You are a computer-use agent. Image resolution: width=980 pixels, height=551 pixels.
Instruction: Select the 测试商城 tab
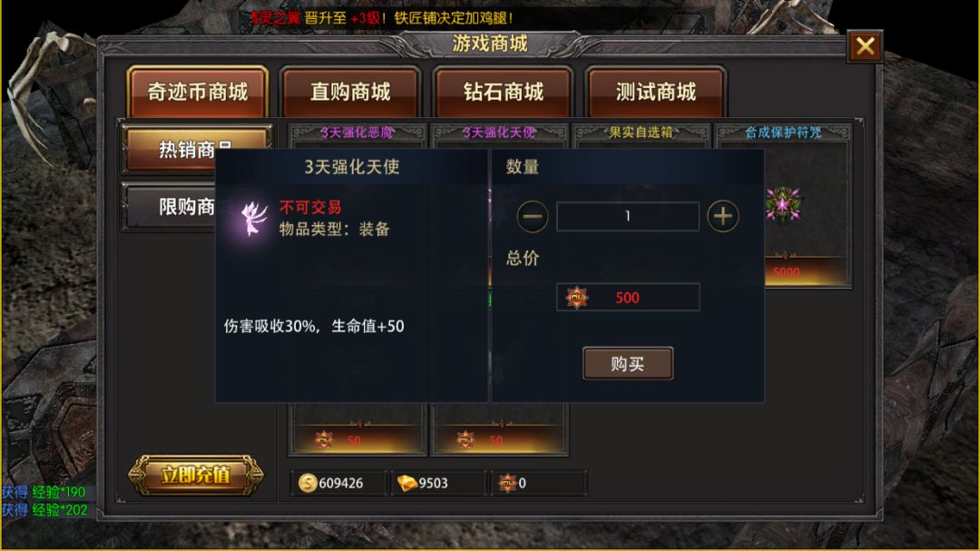click(x=656, y=92)
